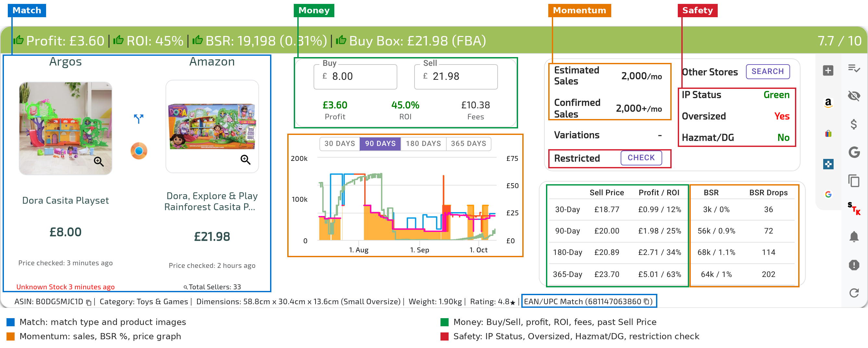Click the 7.7 / 10 score
868x348 pixels.
839,41
